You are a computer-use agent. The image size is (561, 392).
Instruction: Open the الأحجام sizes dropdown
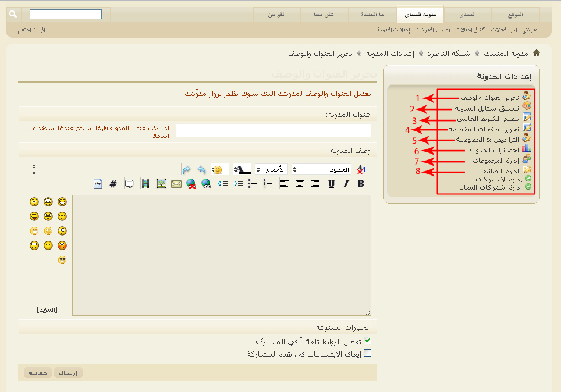(x=271, y=169)
